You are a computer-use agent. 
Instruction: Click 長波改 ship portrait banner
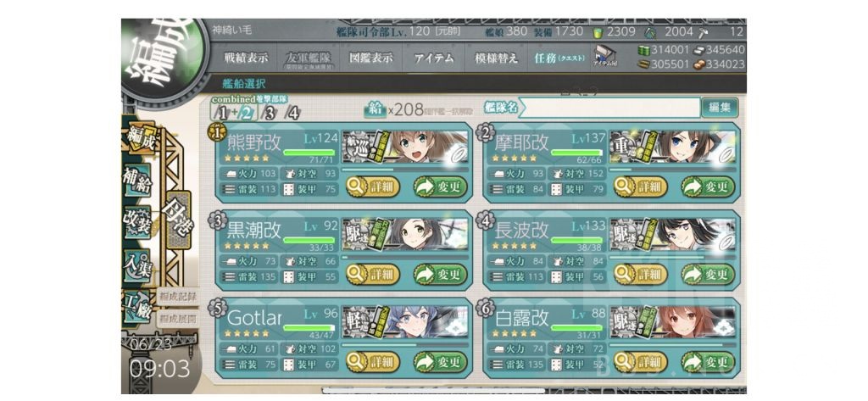coord(672,235)
